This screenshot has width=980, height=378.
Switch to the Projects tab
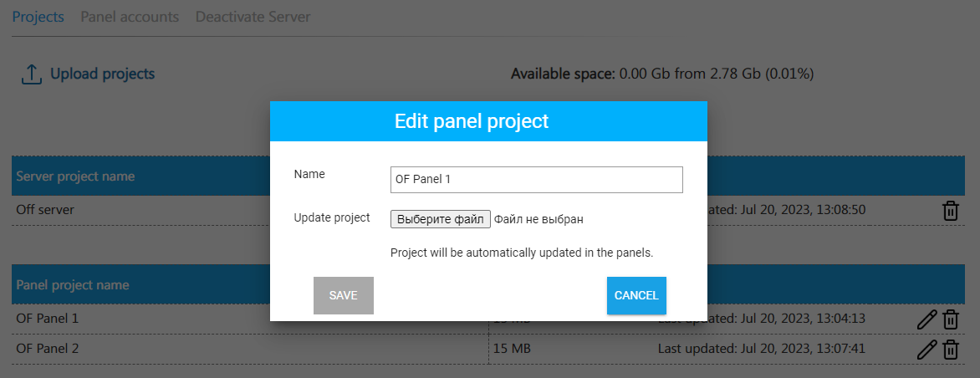(38, 17)
